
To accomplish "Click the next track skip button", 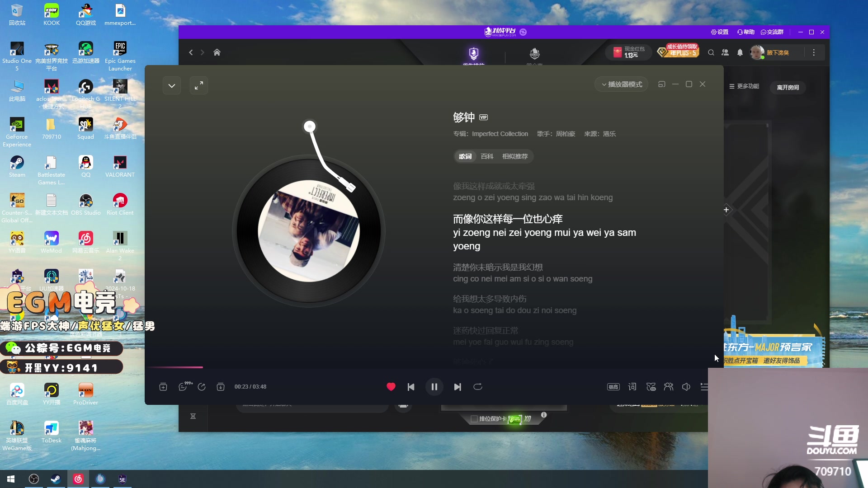I will [458, 387].
